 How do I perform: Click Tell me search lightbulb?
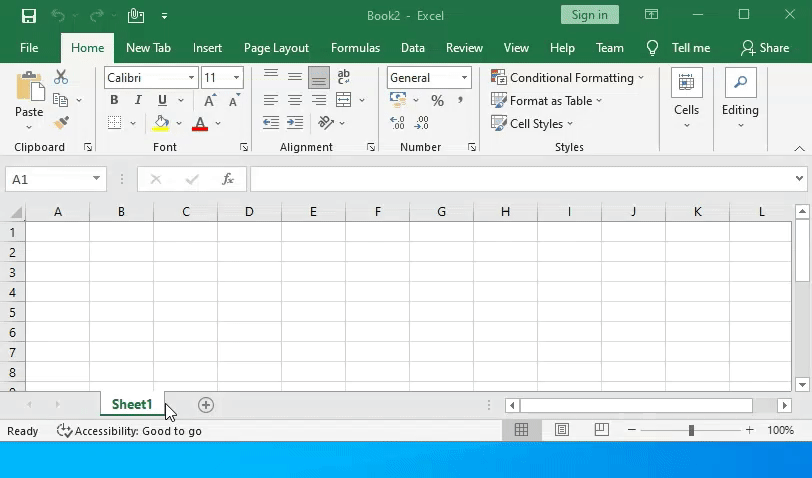pos(652,48)
